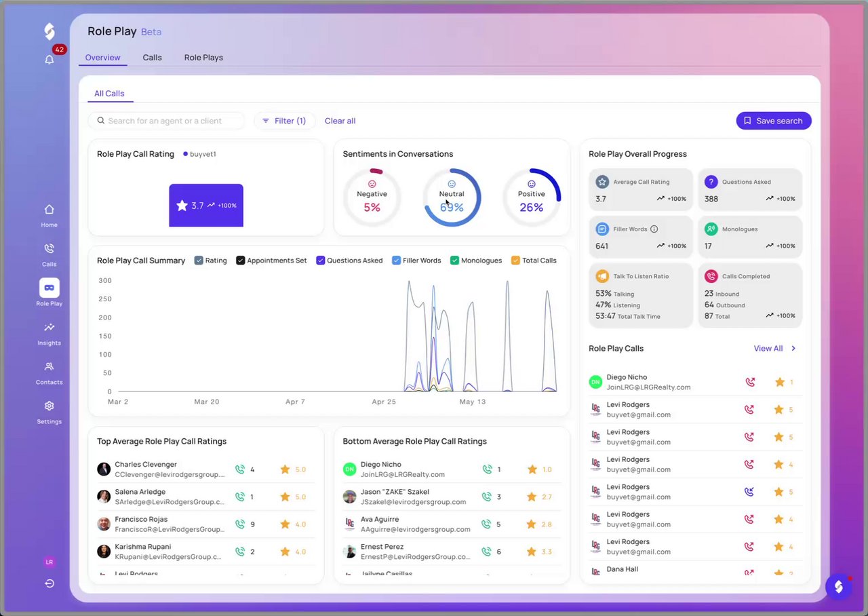Click the agent or client search field
The height and width of the screenshot is (616, 868).
[166, 121]
